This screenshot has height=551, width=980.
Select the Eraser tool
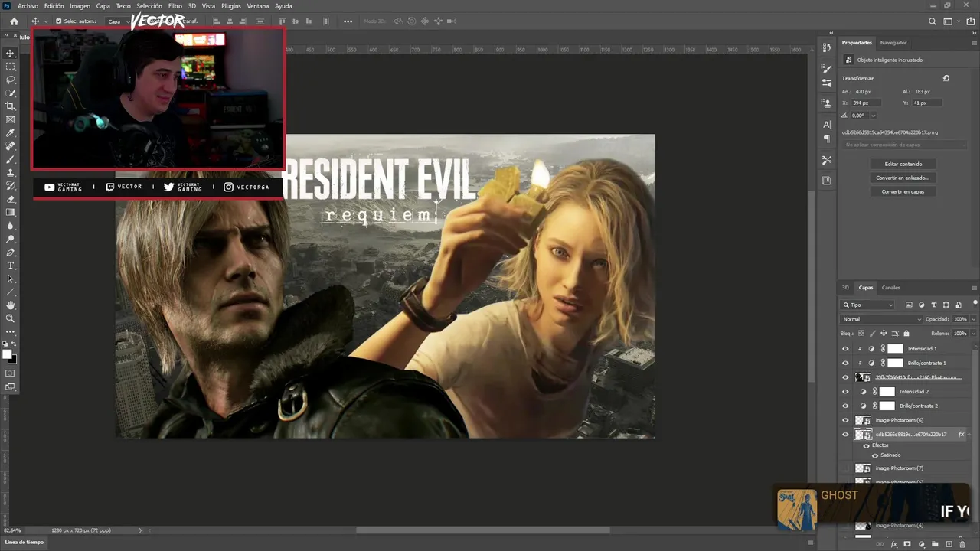pos(11,199)
